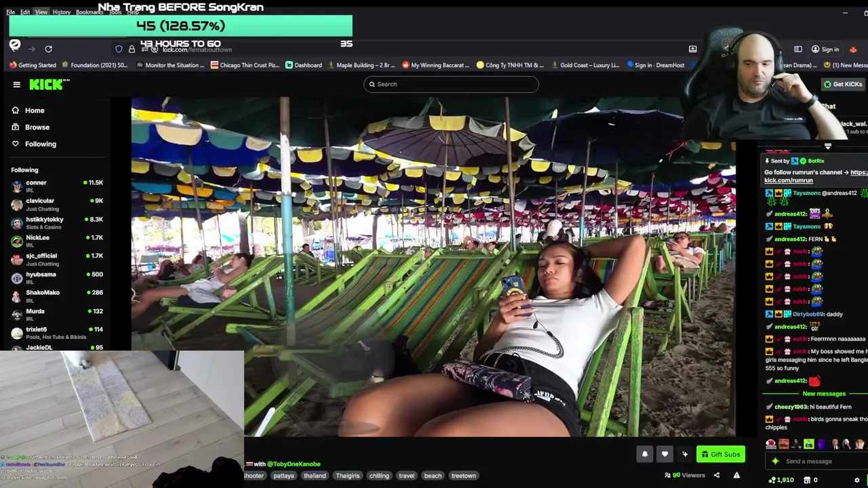
Task: Click the Thaigirls stream tag
Action: tap(347, 476)
